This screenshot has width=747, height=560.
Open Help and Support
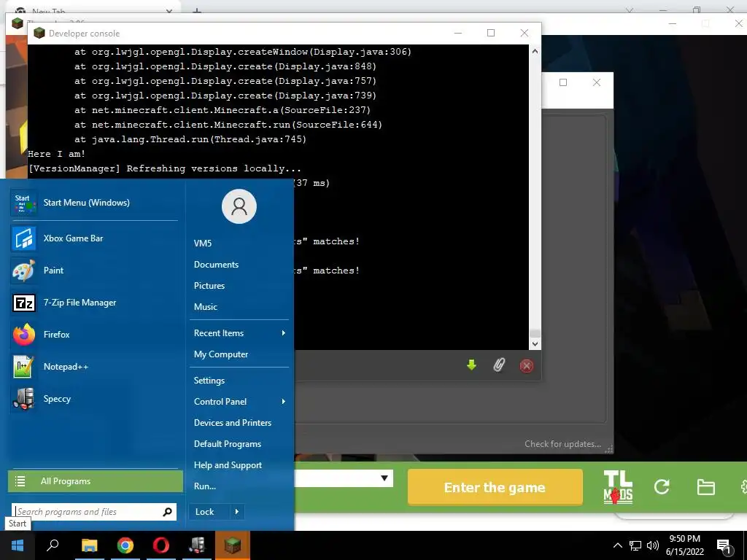click(228, 465)
